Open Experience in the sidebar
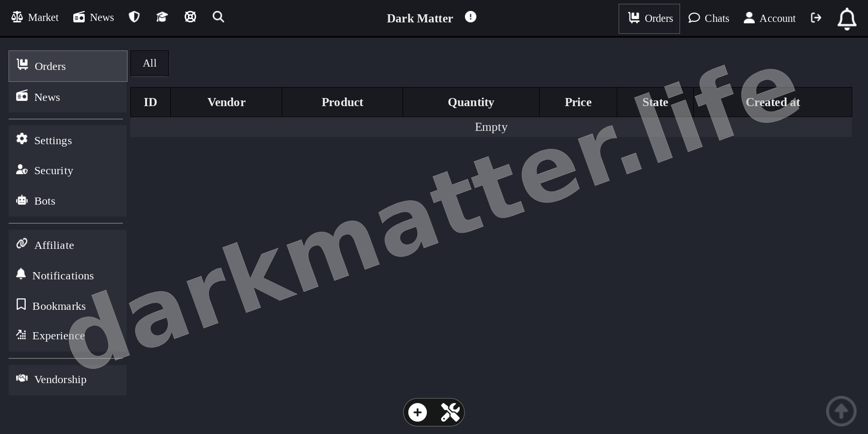 pos(68,335)
